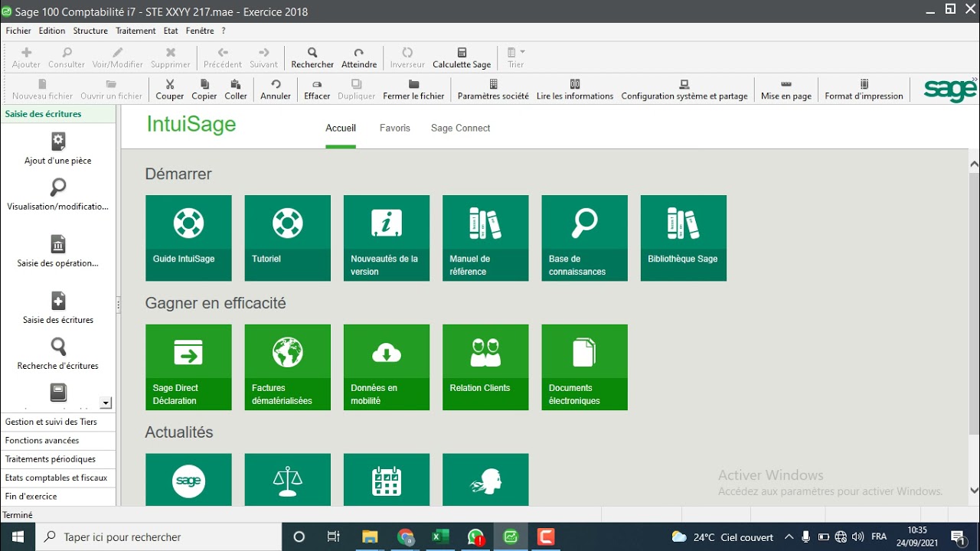Collapse Saisie des écritures section header
The height and width of the screenshot is (551, 980).
[59, 114]
